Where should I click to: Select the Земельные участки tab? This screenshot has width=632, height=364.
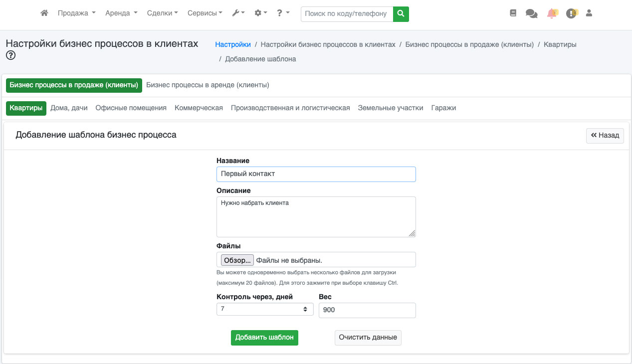[x=390, y=108]
